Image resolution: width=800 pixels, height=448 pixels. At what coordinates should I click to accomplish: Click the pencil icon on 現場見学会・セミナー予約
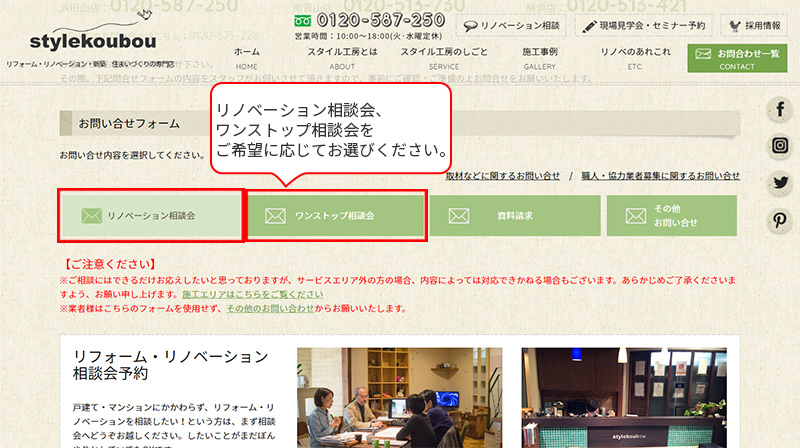[589, 26]
